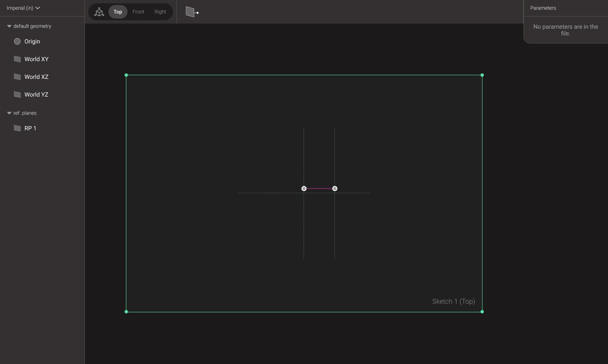Select RP 1 in the sidebar tree
The height and width of the screenshot is (364, 608).
point(30,128)
